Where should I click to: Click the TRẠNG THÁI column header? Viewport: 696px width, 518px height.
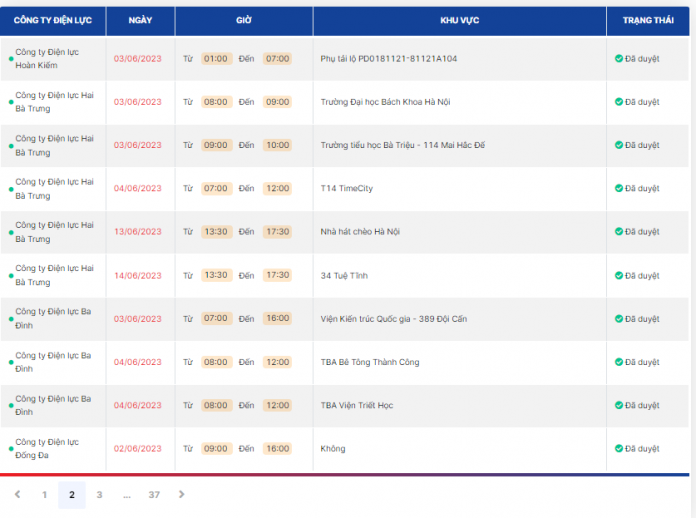[648, 21]
